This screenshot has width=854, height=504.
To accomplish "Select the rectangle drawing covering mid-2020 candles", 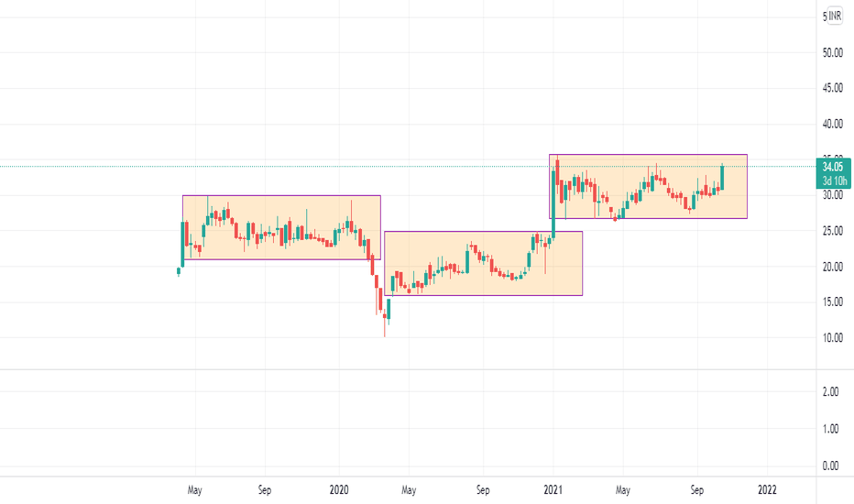I will (x=484, y=264).
